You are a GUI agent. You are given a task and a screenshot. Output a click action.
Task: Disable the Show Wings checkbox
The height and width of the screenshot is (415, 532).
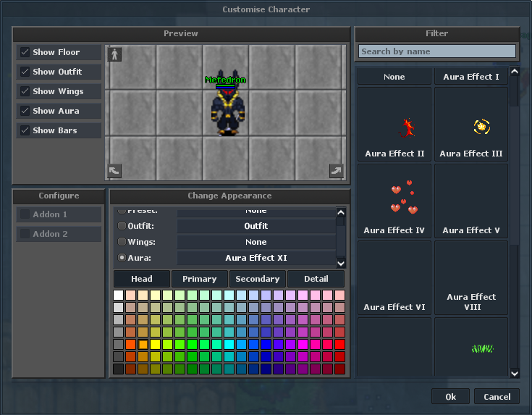click(25, 91)
